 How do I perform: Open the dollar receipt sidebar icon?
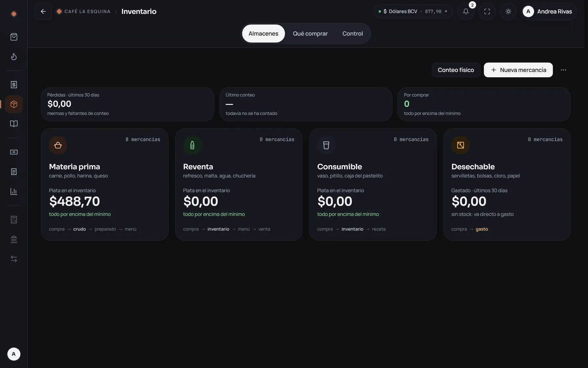click(14, 84)
